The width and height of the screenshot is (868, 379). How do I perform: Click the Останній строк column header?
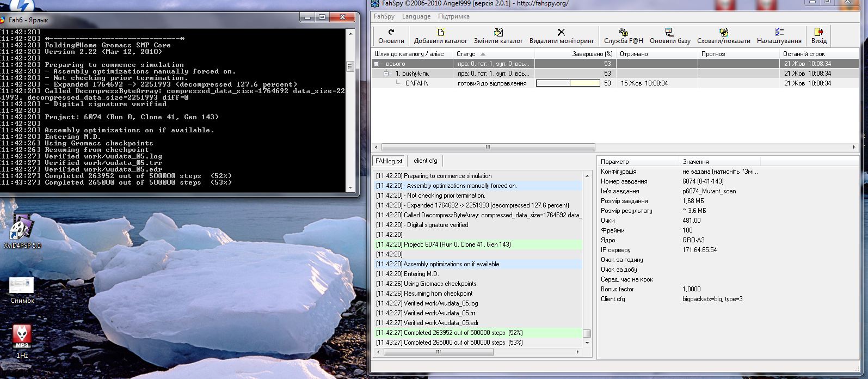[x=820, y=54]
